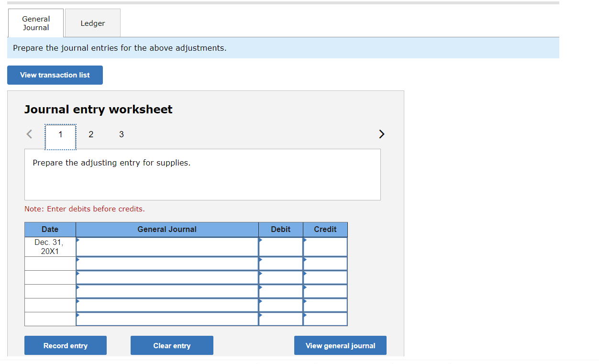
Task: Open the general journal view
Action: point(340,345)
